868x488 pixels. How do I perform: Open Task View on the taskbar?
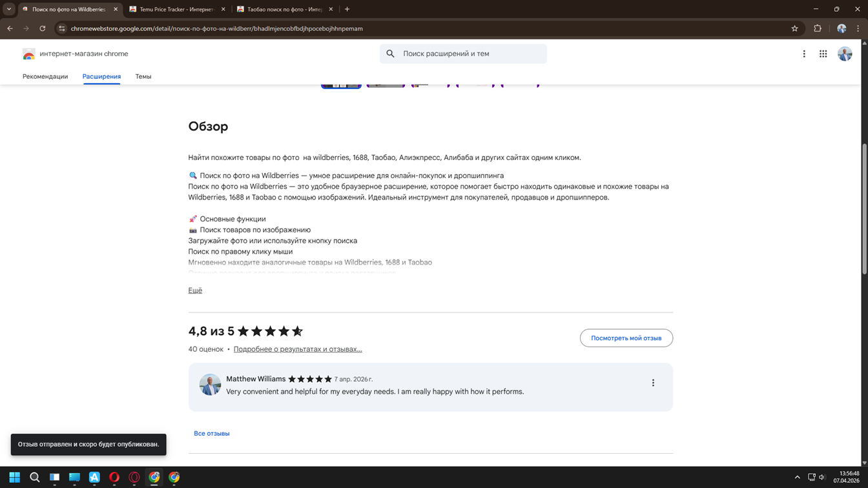[x=55, y=478]
